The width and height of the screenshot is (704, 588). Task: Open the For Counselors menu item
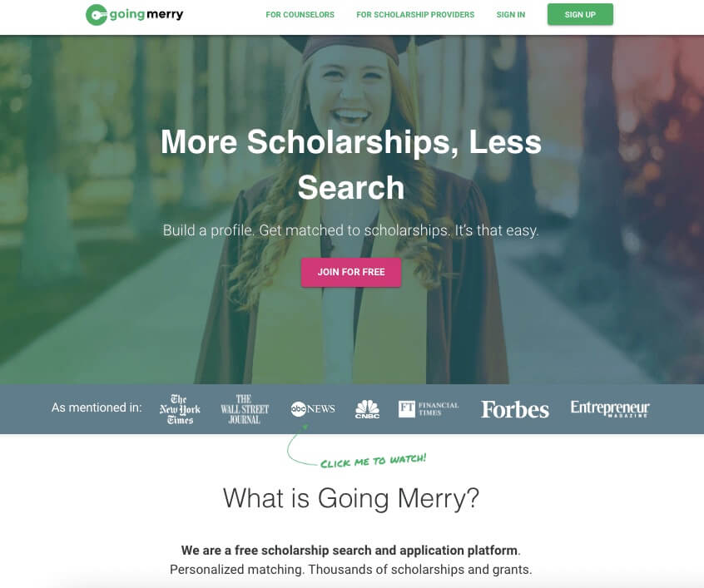click(x=300, y=15)
